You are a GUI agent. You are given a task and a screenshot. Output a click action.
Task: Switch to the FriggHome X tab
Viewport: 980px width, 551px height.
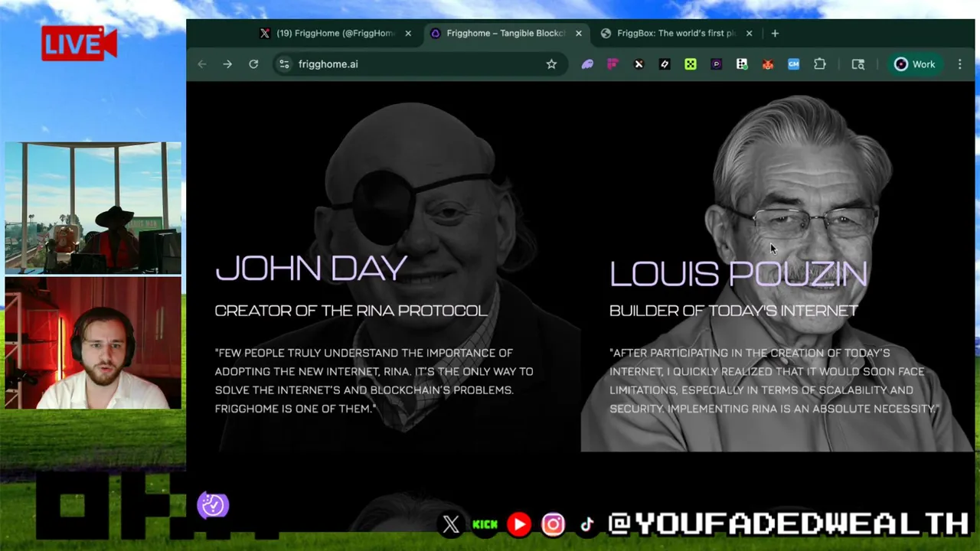[335, 33]
